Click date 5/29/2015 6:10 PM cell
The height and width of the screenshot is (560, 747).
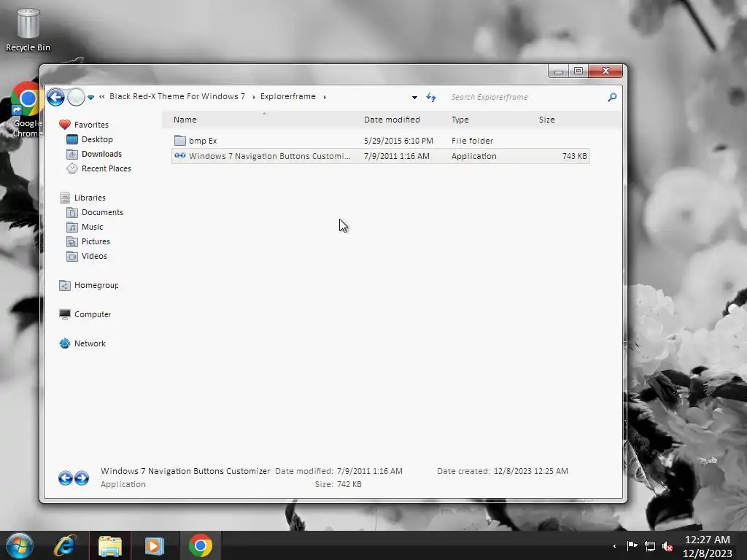(398, 141)
